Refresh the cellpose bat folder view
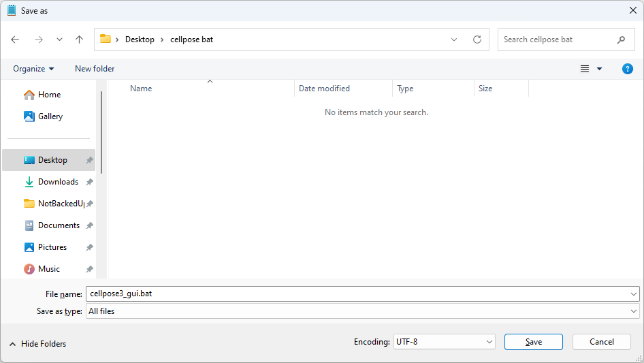The height and width of the screenshot is (363, 644). click(477, 40)
